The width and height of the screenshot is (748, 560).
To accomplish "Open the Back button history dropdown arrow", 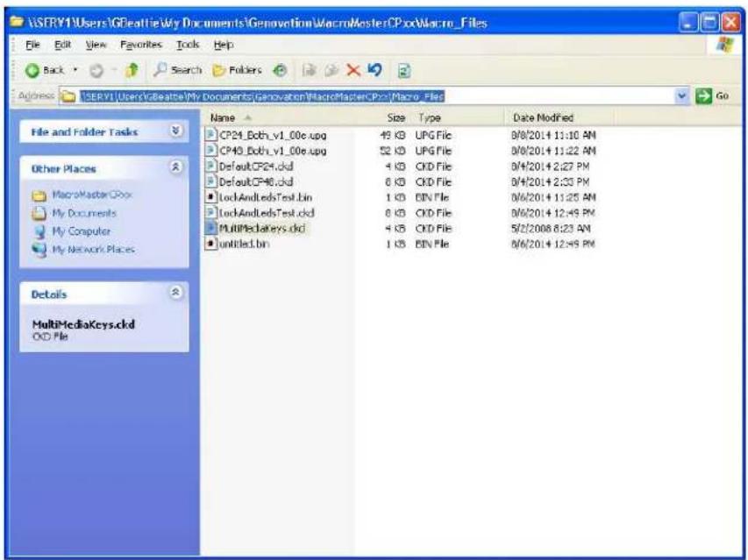I will [75, 70].
